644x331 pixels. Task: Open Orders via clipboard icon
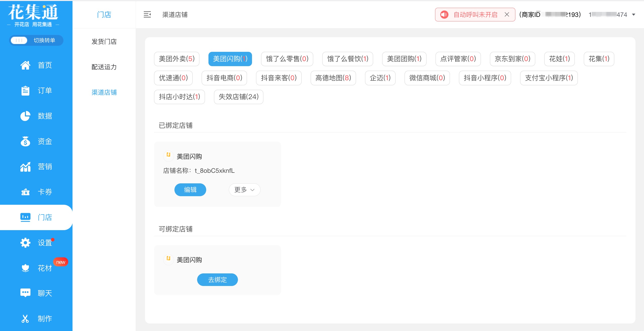point(25,91)
